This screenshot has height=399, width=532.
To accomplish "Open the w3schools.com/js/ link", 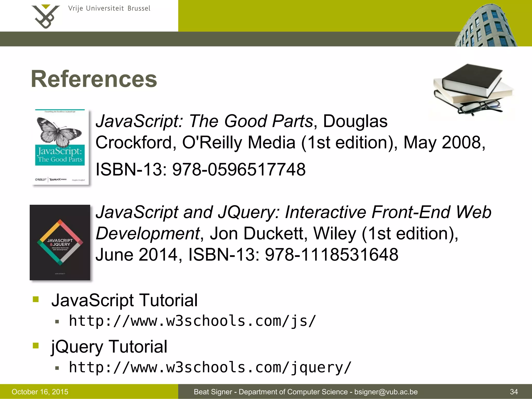I will (192, 321).
